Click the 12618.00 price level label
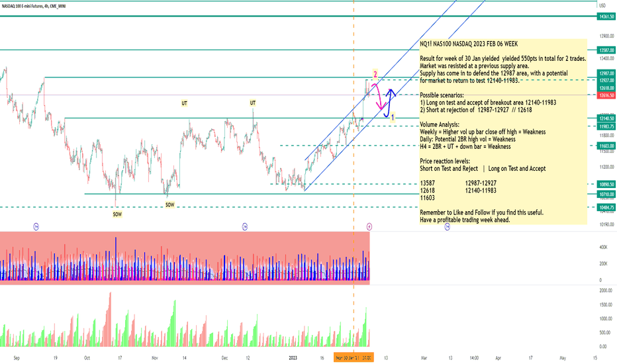 (606, 88)
